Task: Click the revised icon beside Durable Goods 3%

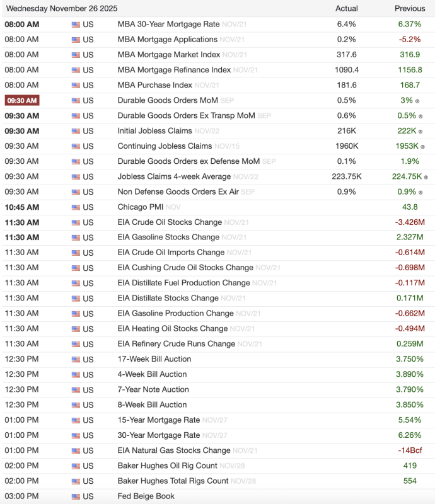Action: pos(418,101)
